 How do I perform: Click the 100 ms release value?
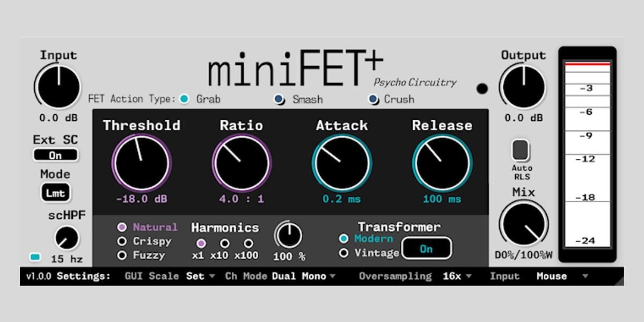[442, 199]
